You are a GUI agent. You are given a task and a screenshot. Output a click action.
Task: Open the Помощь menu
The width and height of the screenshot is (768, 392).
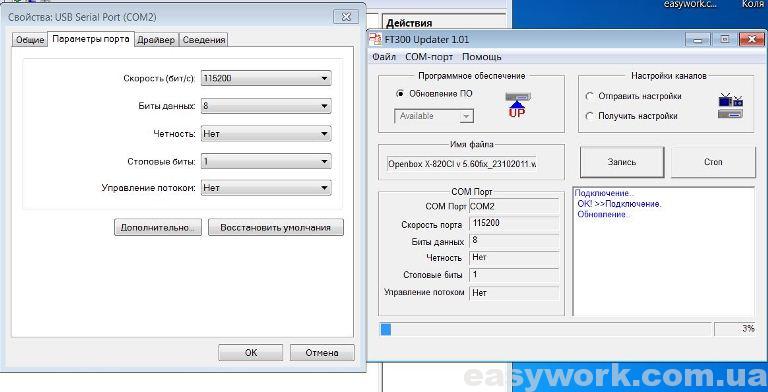coord(481,57)
